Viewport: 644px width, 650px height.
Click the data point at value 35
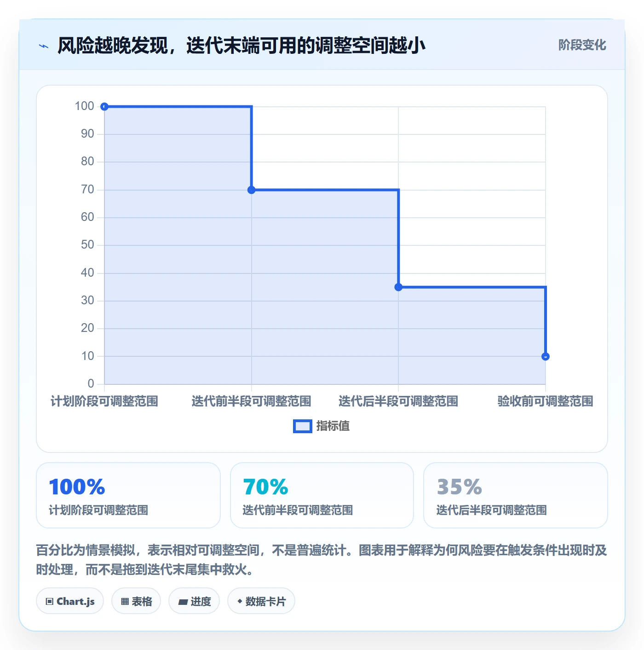[x=398, y=287]
